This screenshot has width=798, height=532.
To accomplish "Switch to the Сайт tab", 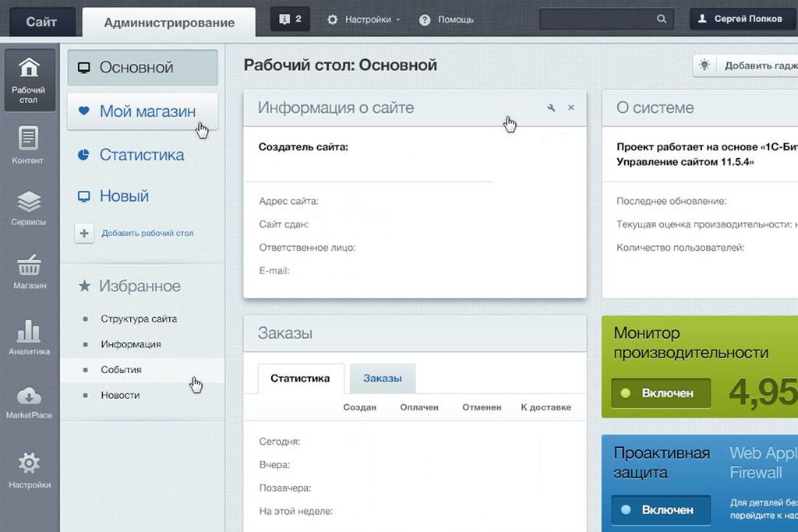I will [41, 21].
